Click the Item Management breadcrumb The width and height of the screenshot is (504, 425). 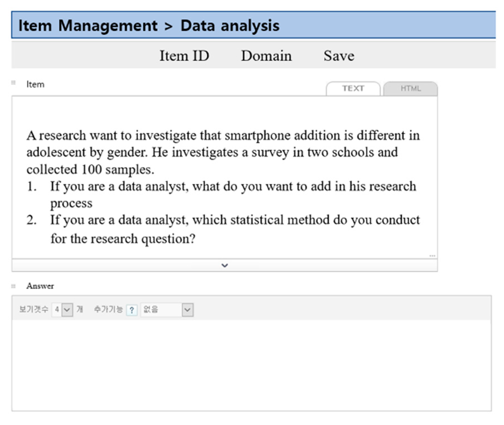pyautogui.click(x=88, y=25)
